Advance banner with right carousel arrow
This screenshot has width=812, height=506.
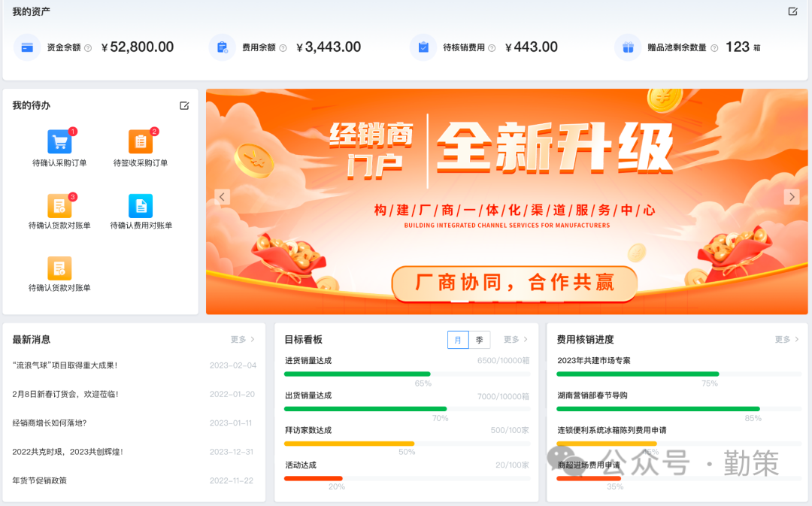[x=791, y=197]
